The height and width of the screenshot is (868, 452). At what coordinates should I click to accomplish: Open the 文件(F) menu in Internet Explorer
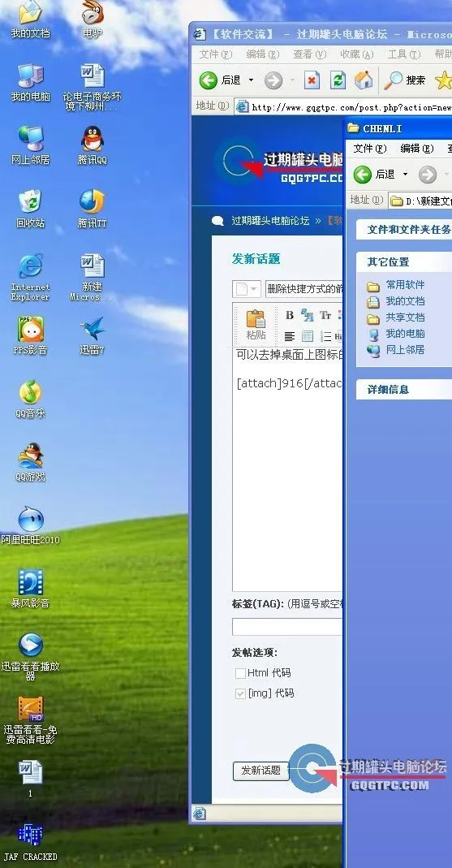(x=216, y=54)
